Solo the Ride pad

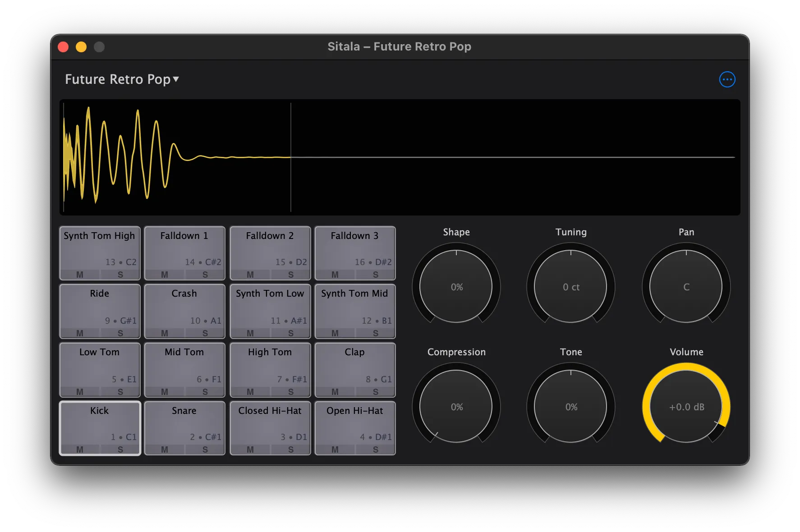point(120,333)
